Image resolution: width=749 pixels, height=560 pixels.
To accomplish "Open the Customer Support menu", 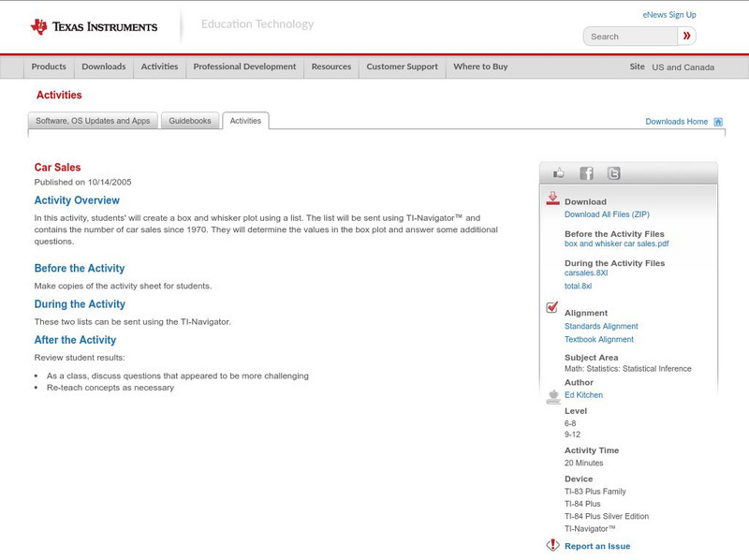I will pyautogui.click(x=402, y=67).
